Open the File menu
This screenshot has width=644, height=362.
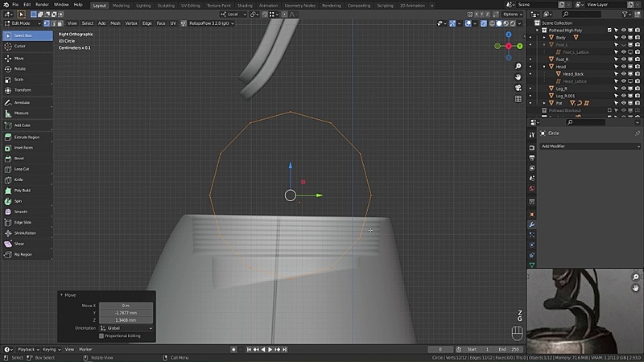click(x=15, y=5)
